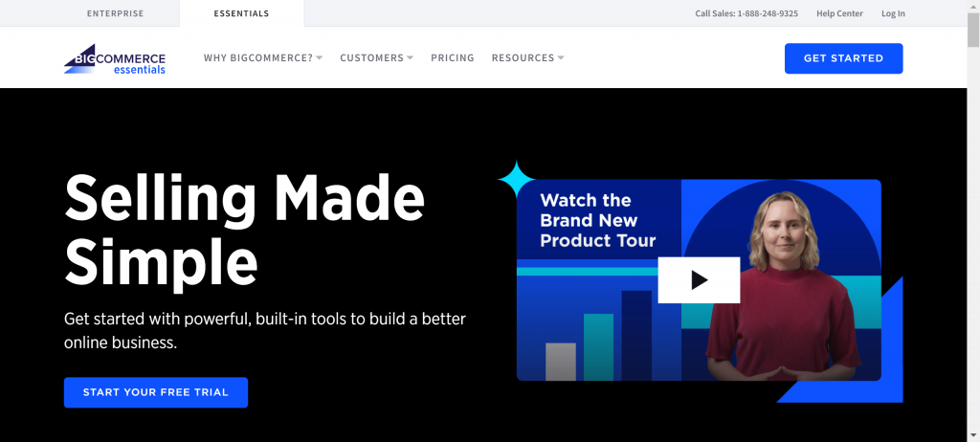Click the Log In link

[893, 13]
